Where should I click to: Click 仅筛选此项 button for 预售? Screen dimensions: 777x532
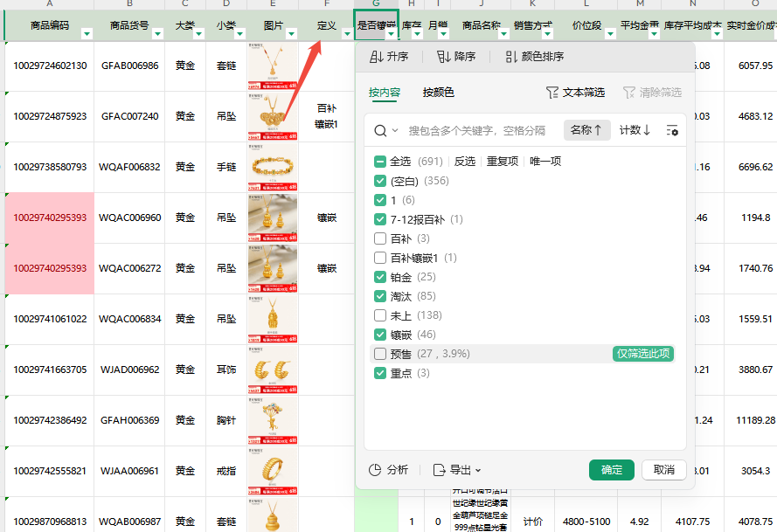(643, 354)
